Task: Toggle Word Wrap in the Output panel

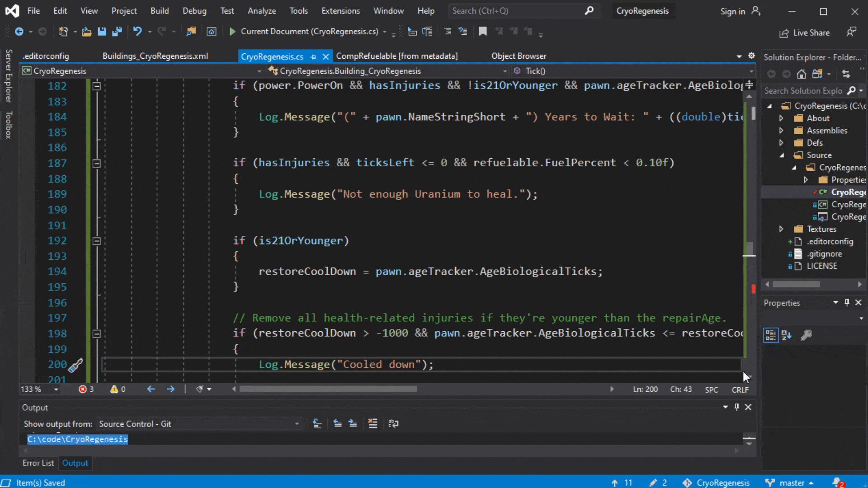Action: point(394,424)
